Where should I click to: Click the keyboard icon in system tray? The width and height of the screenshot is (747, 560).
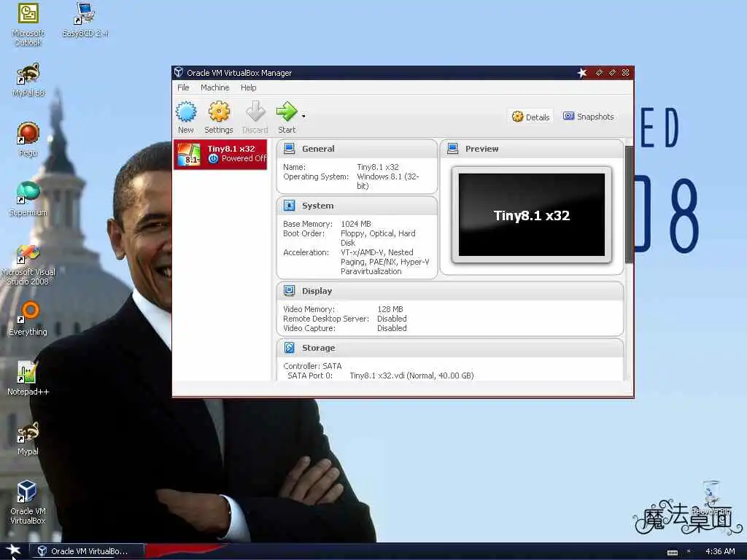(x=672, y=552)
